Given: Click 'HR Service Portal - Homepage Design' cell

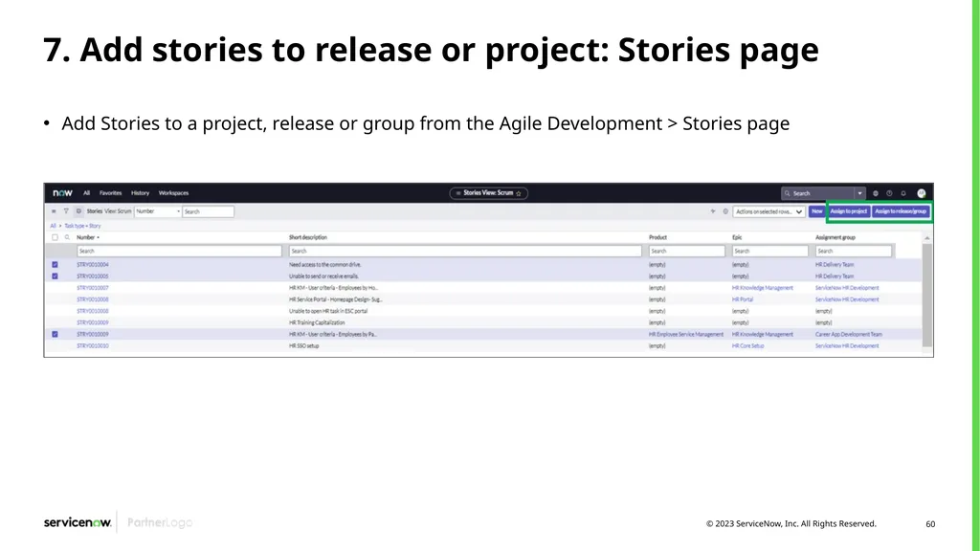Looking at the screenshot, I should [x=336, y=299].
